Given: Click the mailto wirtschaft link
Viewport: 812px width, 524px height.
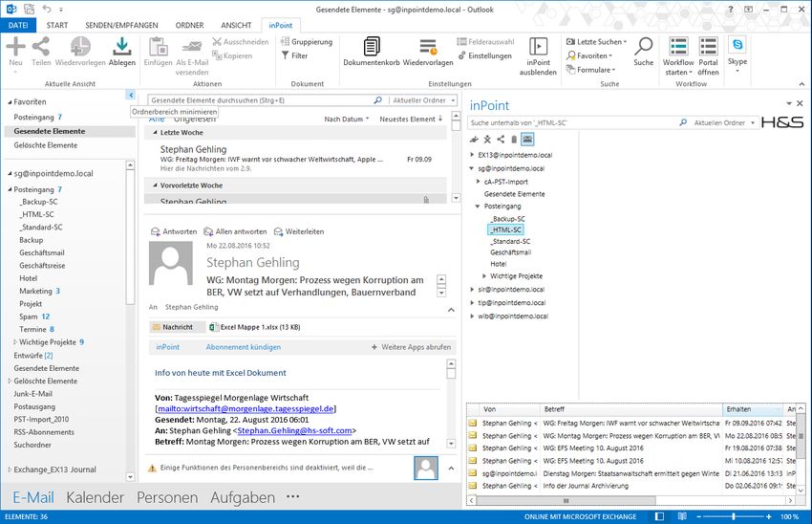Looking at the screenshot, I should 246,409.
